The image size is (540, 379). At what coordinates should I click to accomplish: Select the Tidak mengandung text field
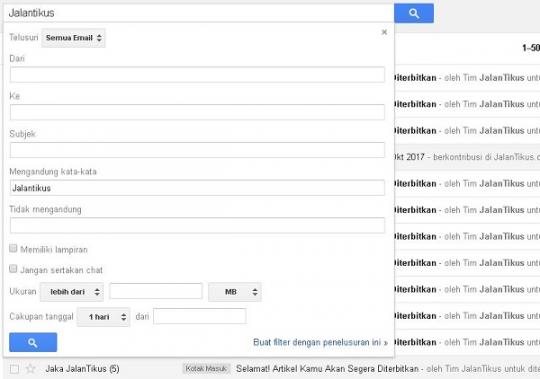[197, 225]
